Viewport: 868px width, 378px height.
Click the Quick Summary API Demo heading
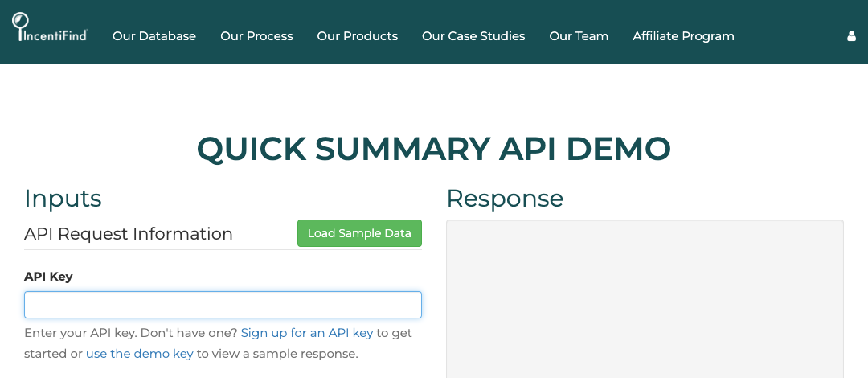tap(434, 149)
